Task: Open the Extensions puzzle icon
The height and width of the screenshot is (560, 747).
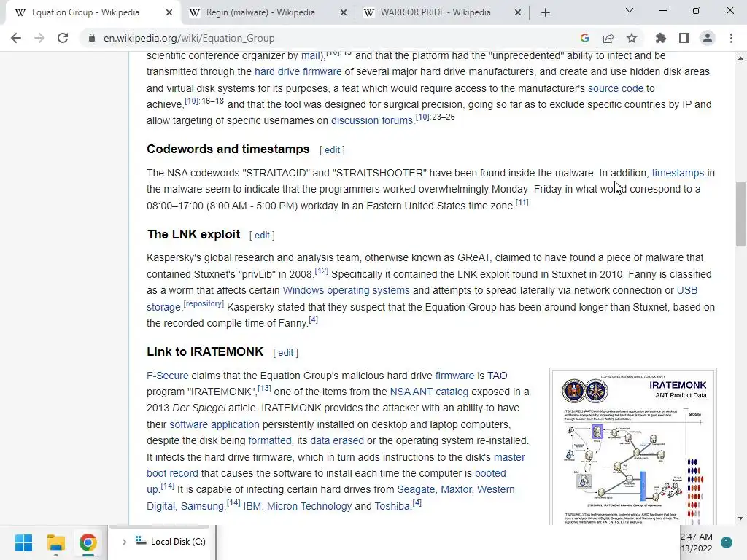Action: (x=661, y=38)
